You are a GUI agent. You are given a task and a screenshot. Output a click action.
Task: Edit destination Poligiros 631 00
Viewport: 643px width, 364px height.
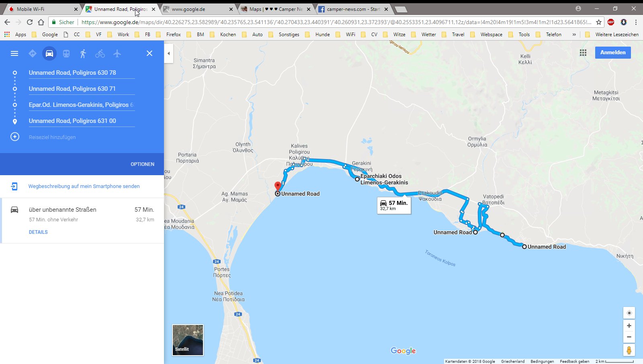(82, 121)
